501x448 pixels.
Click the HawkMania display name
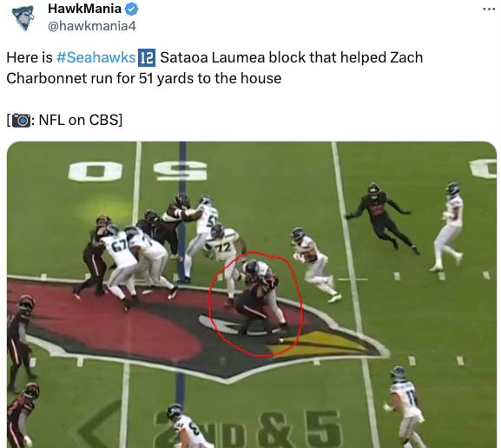[84, 9]
